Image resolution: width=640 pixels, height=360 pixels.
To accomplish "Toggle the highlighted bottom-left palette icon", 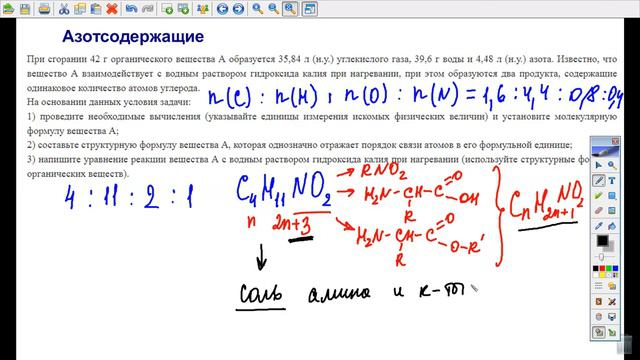I will point(598,332).
